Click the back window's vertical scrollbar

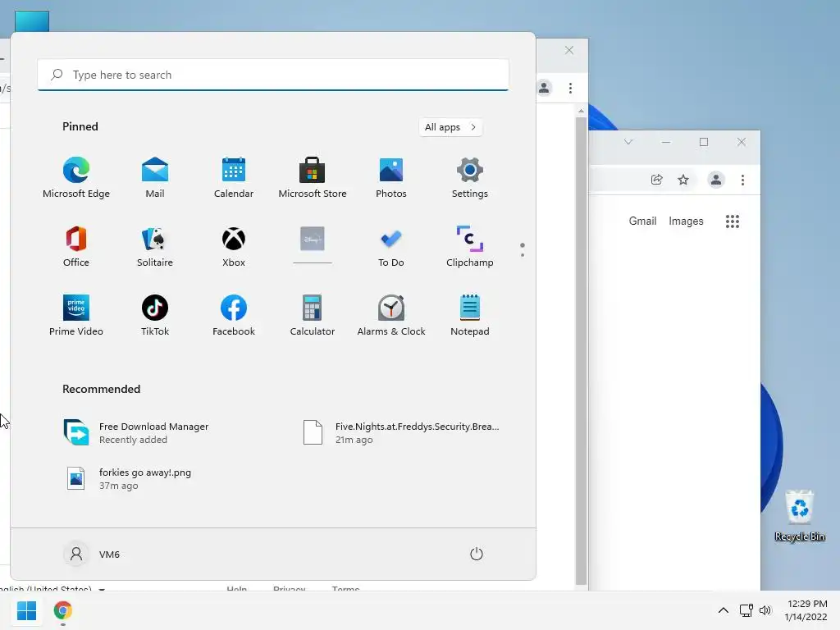[582, 350]
